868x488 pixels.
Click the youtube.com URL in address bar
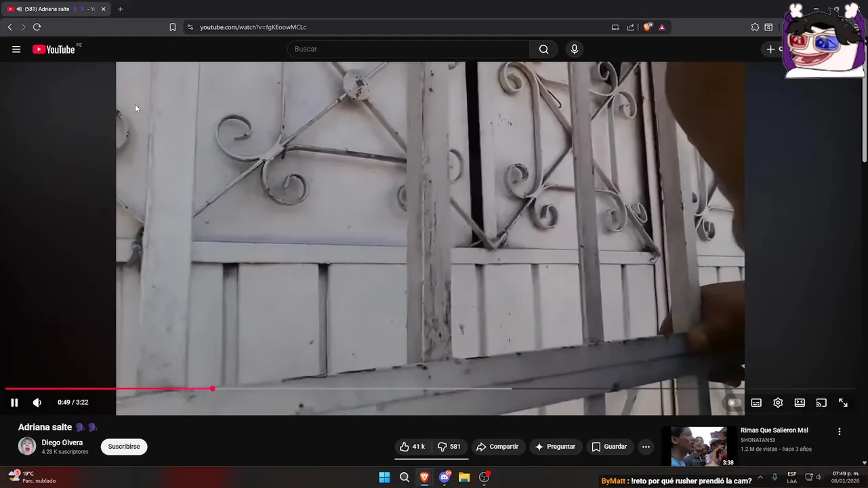click(253, 27)
